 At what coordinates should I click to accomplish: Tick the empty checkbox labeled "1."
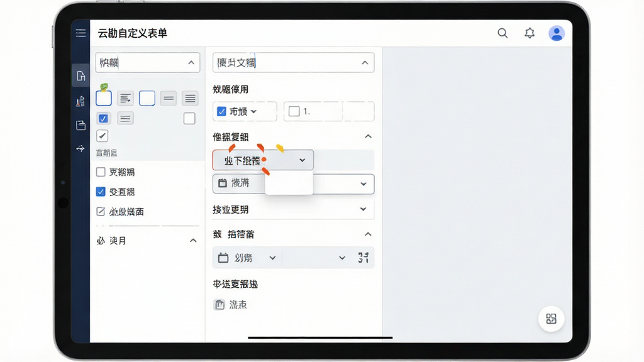coord(294,111)
